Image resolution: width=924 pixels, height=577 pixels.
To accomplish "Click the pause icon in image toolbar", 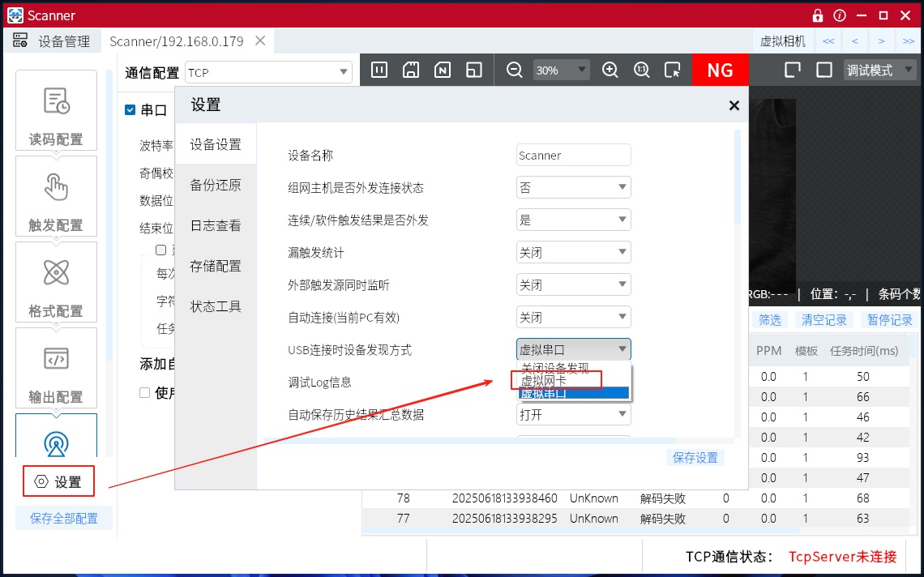I will [379, 71].
